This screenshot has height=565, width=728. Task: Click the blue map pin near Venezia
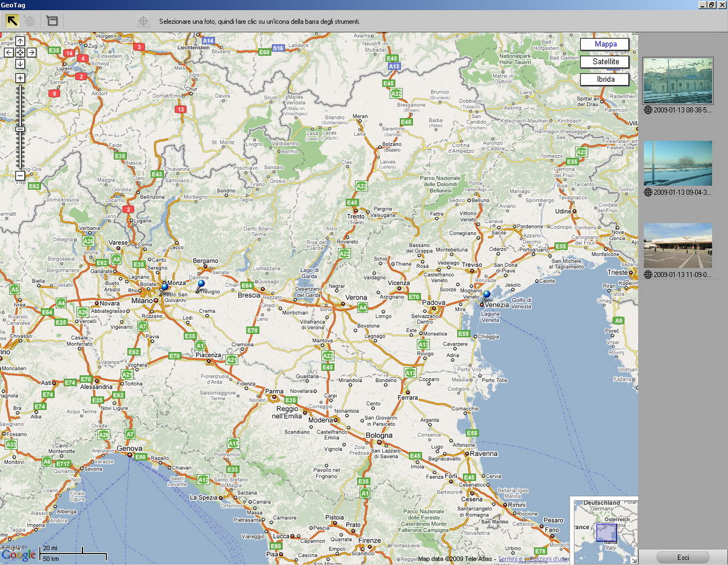tap(487, 295)
